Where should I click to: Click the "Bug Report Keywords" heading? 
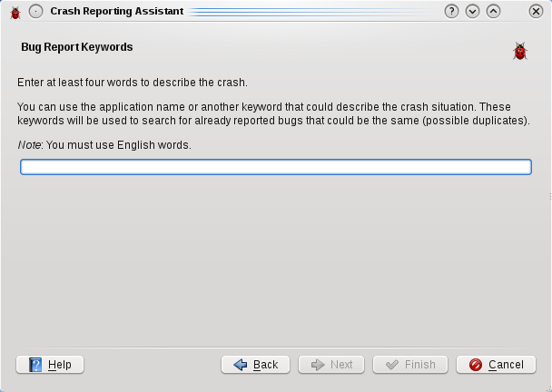[77, 47]
